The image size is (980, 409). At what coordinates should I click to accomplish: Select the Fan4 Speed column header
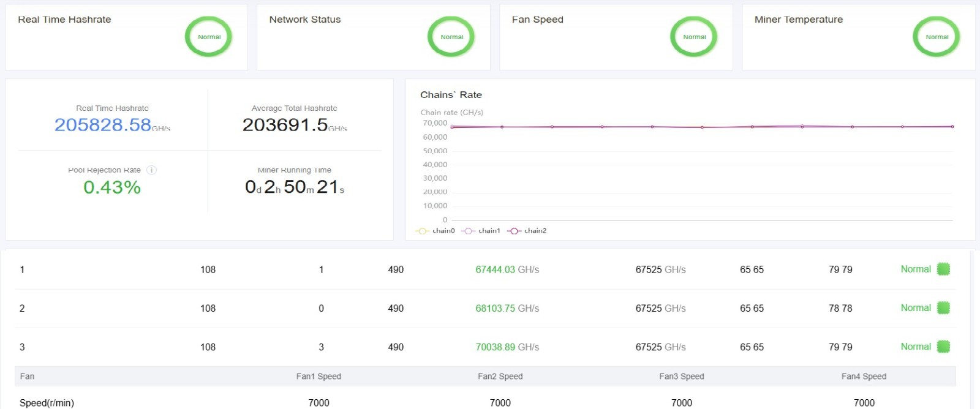coord(864,377)
